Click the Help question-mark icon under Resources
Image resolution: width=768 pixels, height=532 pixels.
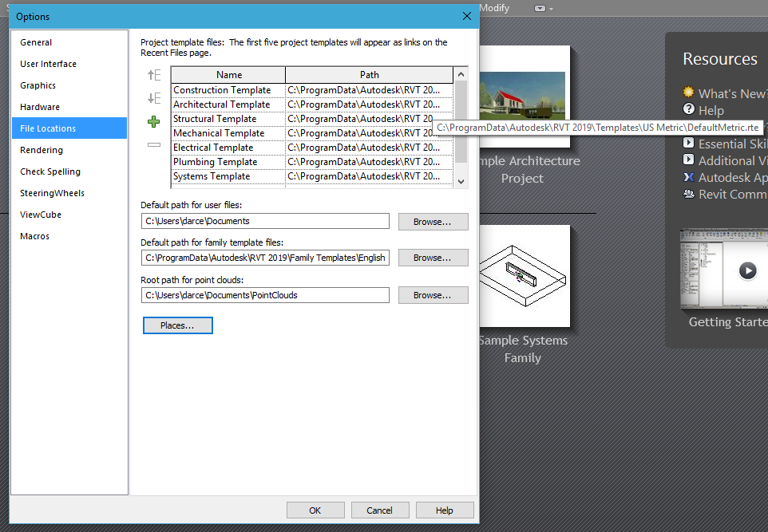[x=688, y=110]
